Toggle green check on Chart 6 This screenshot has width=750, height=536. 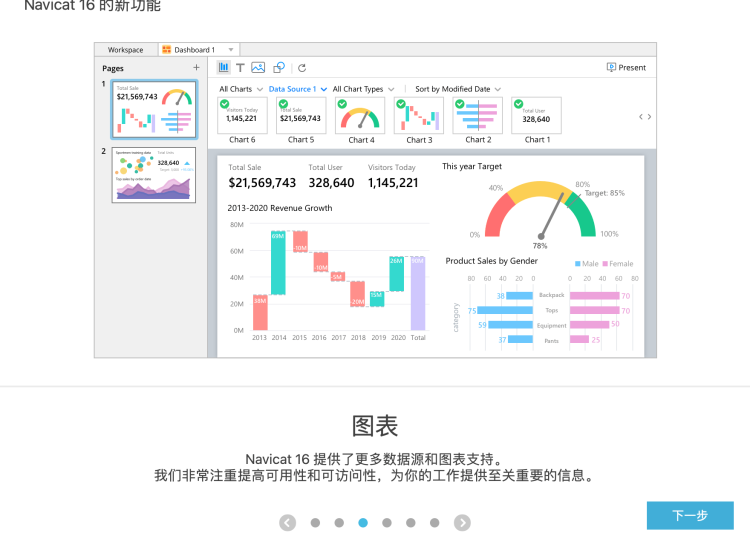pos(224,104)
